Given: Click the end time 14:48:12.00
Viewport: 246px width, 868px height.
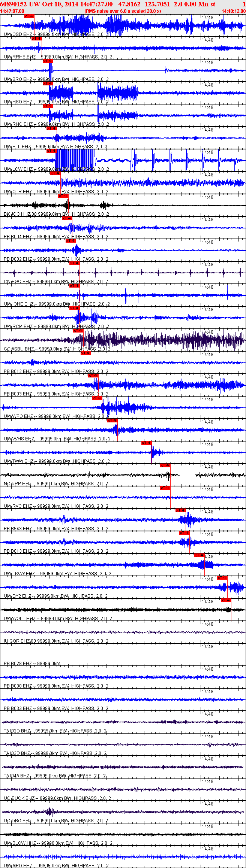Looking at the screenshot, I should pyautogui.click(x=234, y=11).
